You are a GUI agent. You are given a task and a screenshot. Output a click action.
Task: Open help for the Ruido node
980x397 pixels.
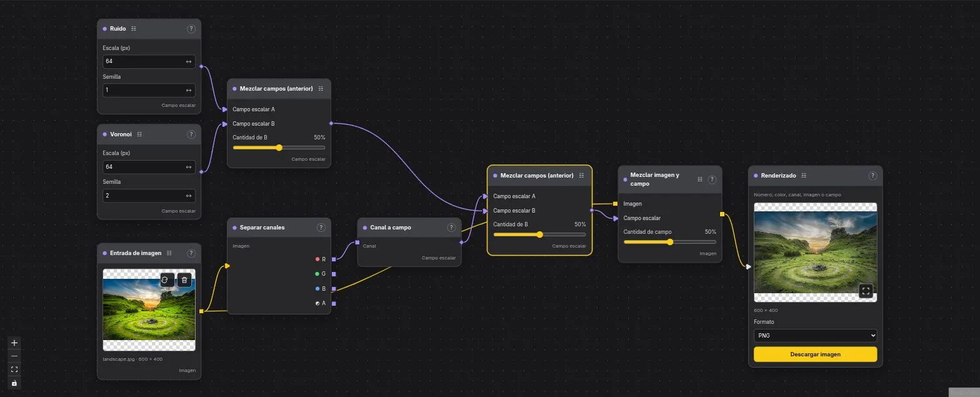[191, 29]
